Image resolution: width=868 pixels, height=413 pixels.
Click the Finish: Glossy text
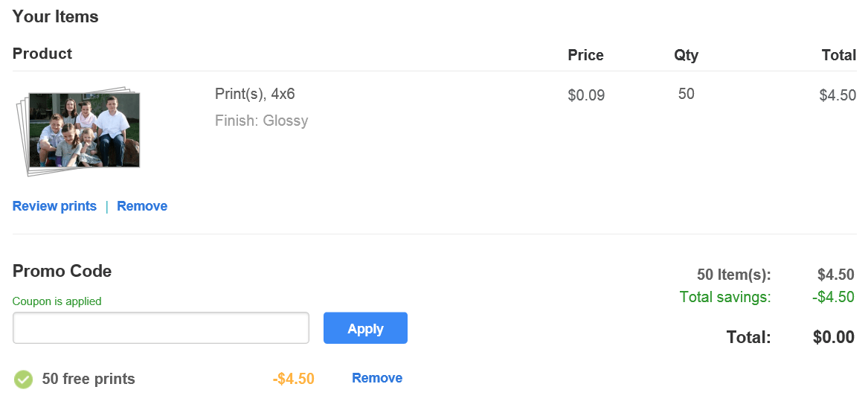[x=261, y=121]
